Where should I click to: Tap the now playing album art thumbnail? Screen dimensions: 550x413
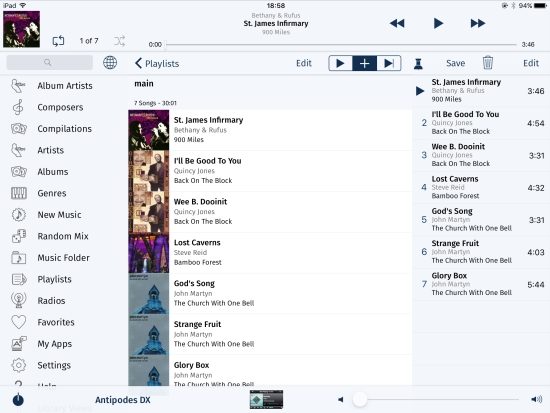click(21, 29)
